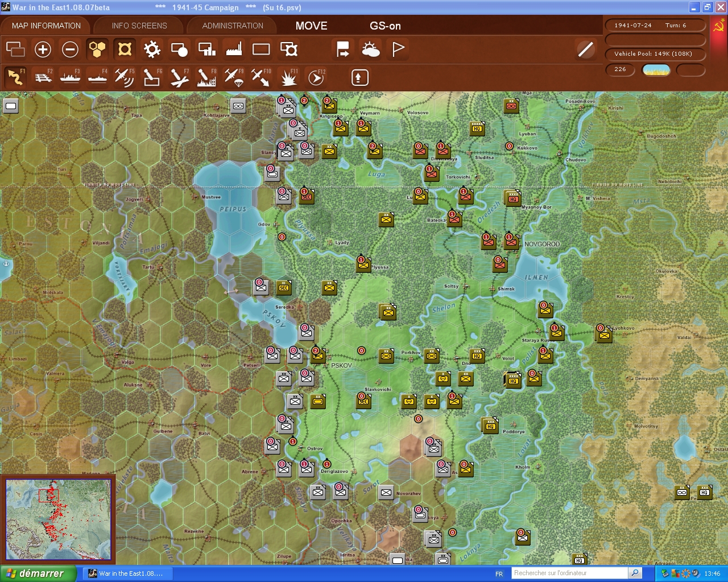Click the minimap overview thumbnail
Image resolution: width=728 pixels, height=582 pixels.
pos(58,519)
